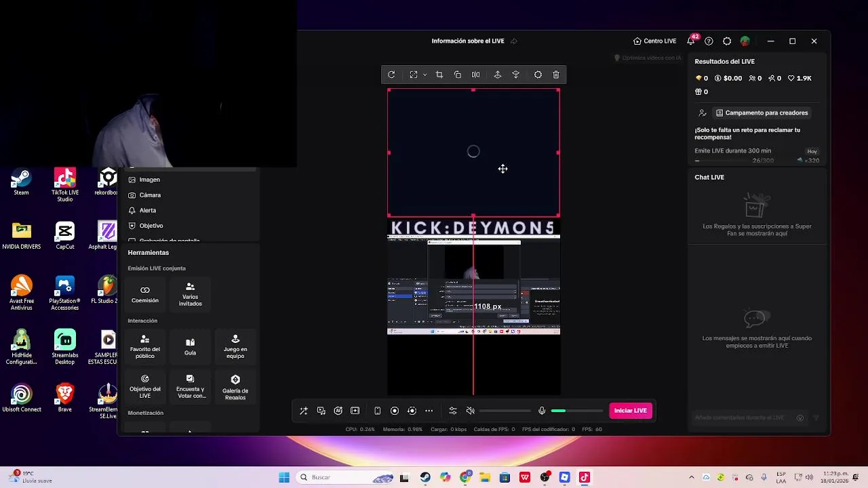Click the Iniciar LIVE button
The width and height of the screenshot is (868, 488).
[631, 411]
